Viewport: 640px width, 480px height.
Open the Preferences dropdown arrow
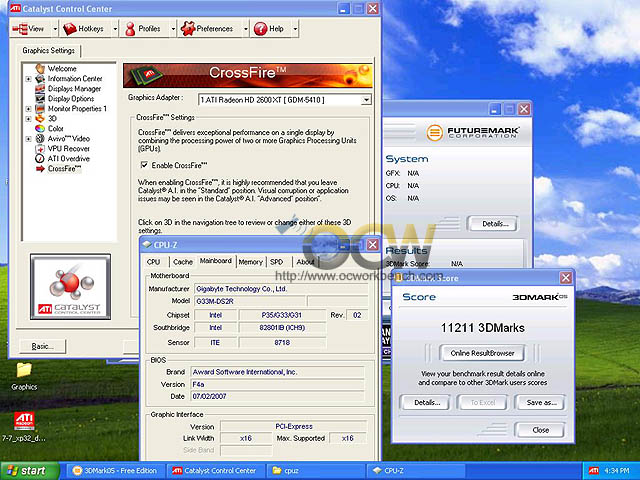[245, 29]
